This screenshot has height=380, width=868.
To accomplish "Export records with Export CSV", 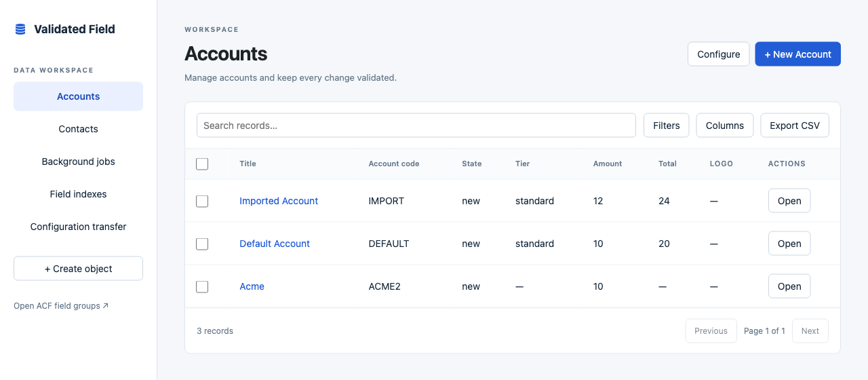I will click(794, 126).
